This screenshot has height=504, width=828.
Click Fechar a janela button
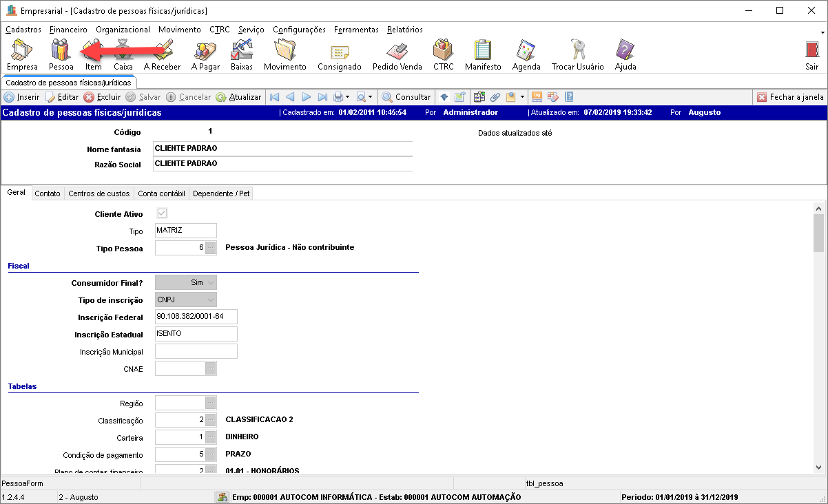(790, 97)
